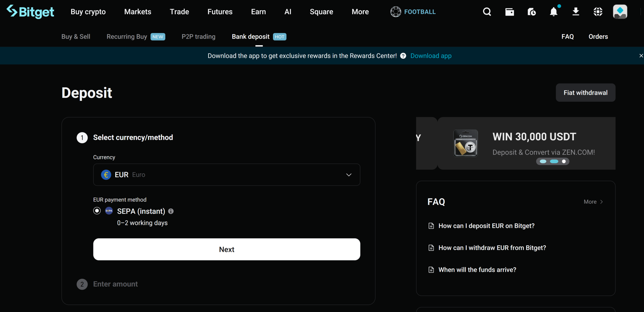Click the step 2 number circle

[82, 284]
